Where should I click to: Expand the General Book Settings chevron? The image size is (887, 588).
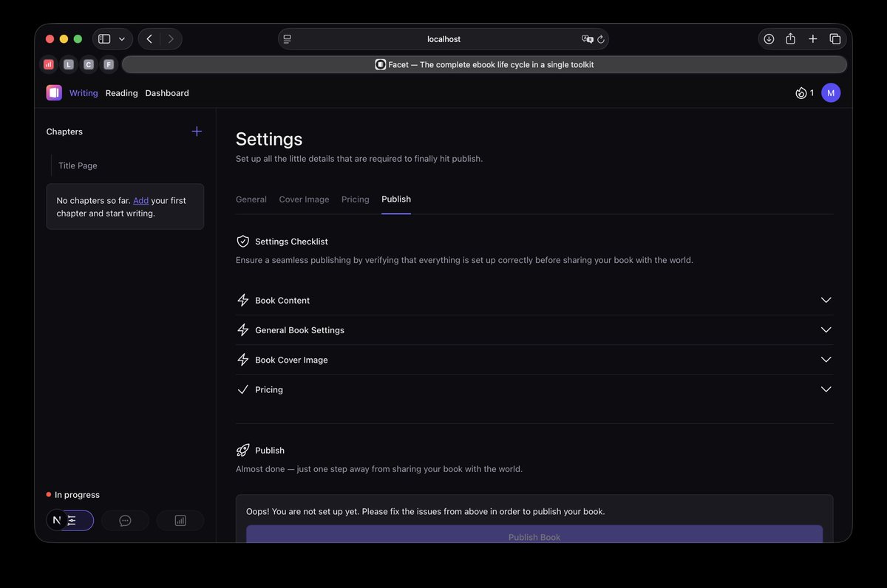(826, 329)
